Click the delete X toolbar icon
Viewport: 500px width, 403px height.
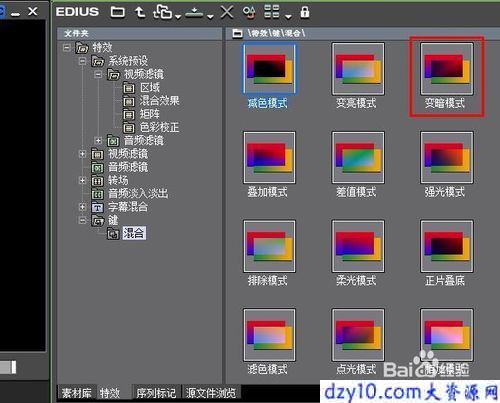[x=227, y=12]
